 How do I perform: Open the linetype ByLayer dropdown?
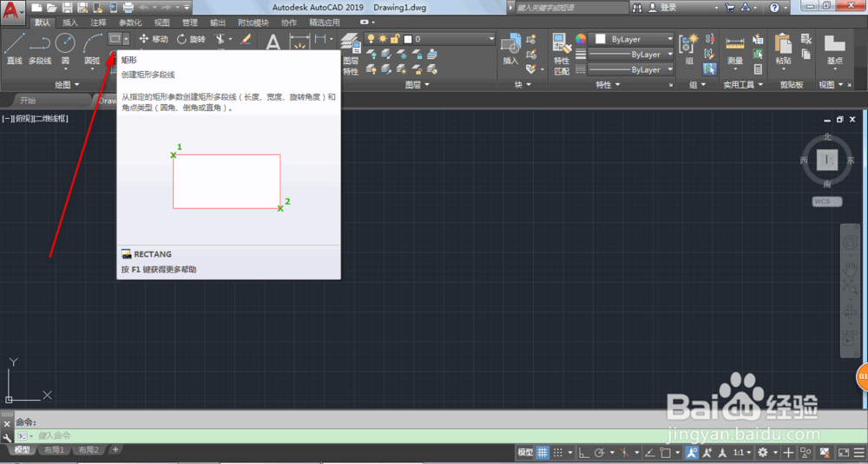pos(630,69)
